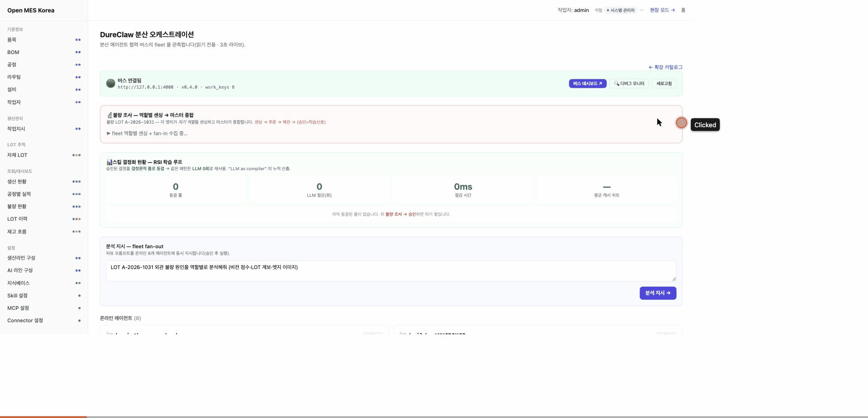
Task: Open AI 라인 구성 settings page
Action: click(20, 270)
